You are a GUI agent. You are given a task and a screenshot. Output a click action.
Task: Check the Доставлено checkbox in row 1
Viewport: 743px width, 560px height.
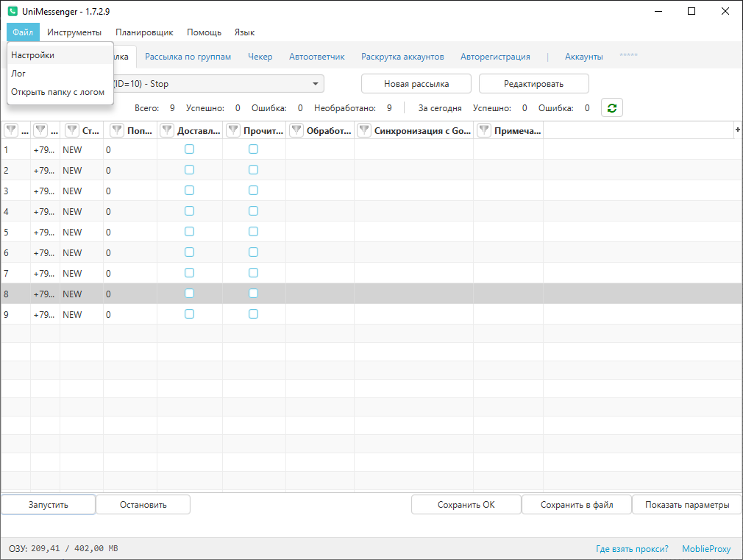coord(189,149)
